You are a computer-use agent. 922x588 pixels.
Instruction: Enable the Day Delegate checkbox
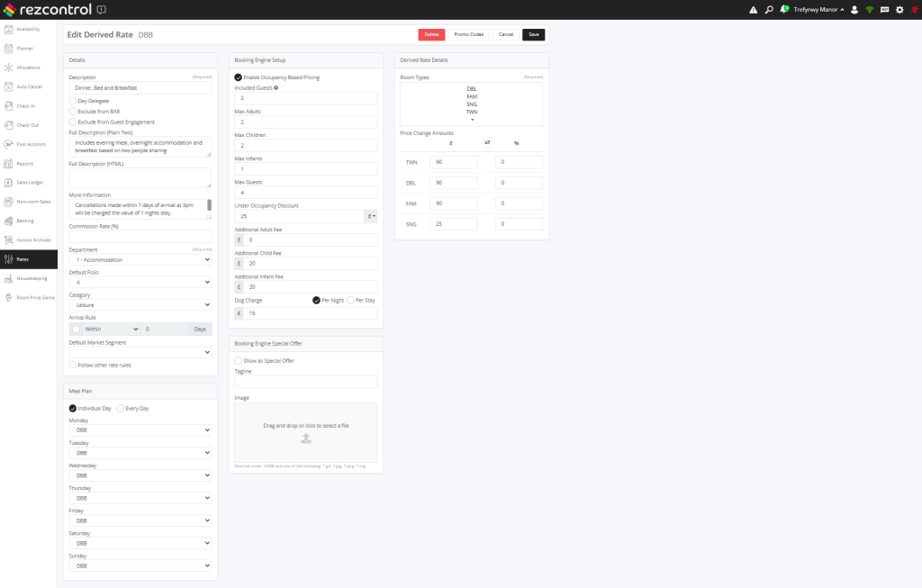(72, 100)
